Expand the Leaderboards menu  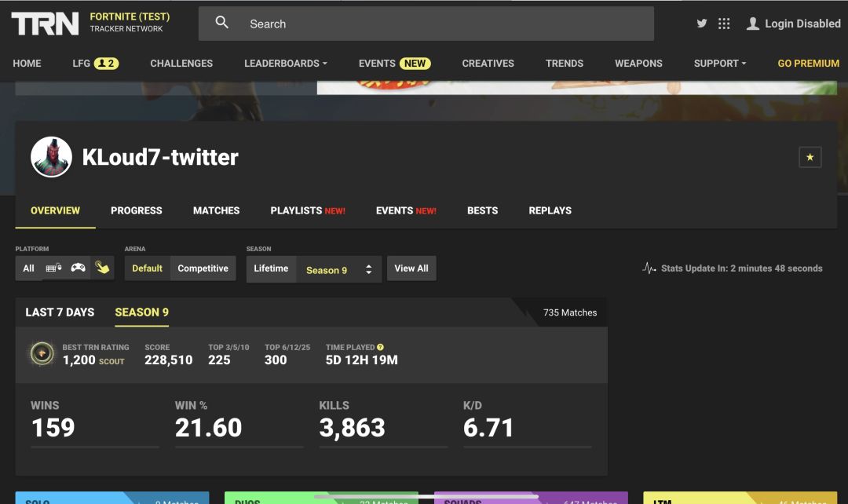(x=286, y=64)
